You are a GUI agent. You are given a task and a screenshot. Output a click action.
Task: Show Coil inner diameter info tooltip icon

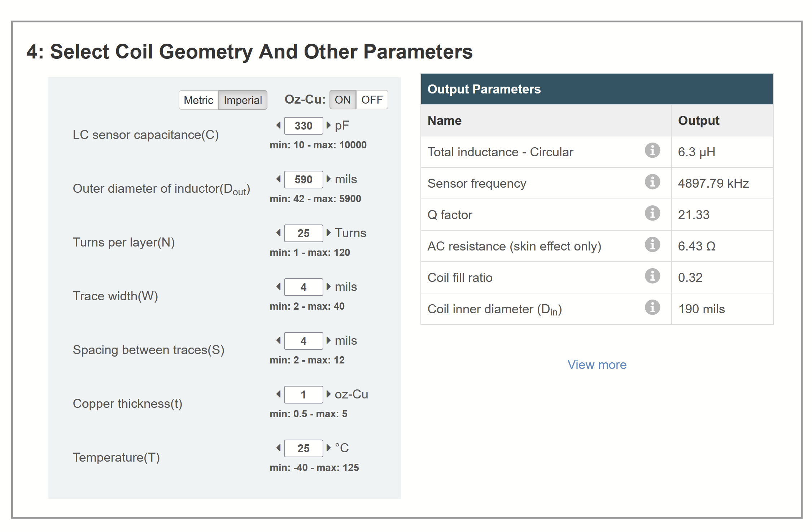tap(652, 308)
